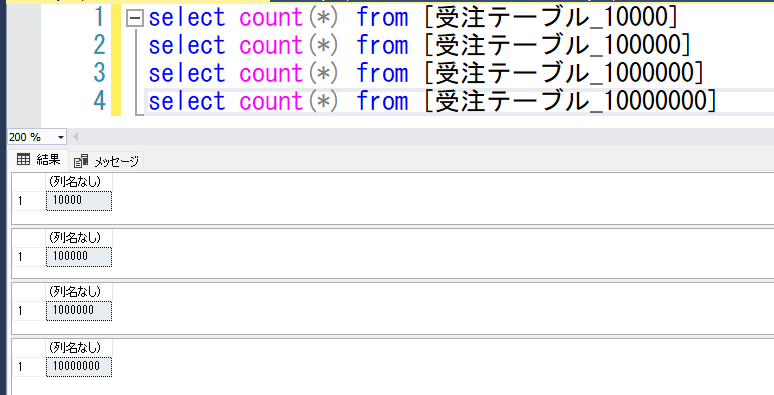774x395 pixels.
Task: Select result cell with value 1000000
Action: point(79,311)
